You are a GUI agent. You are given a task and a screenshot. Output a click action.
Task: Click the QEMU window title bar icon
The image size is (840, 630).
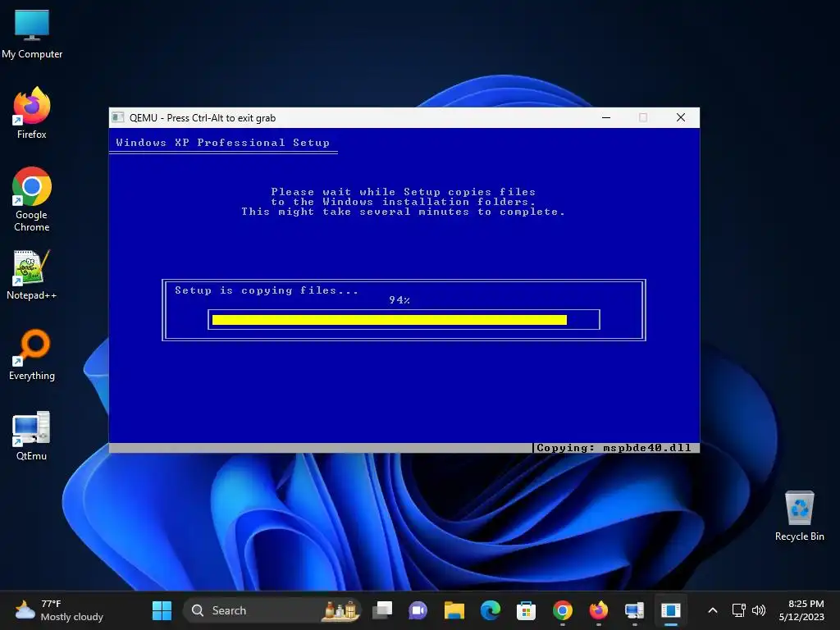pyautogui.click(x=118, y=117)
